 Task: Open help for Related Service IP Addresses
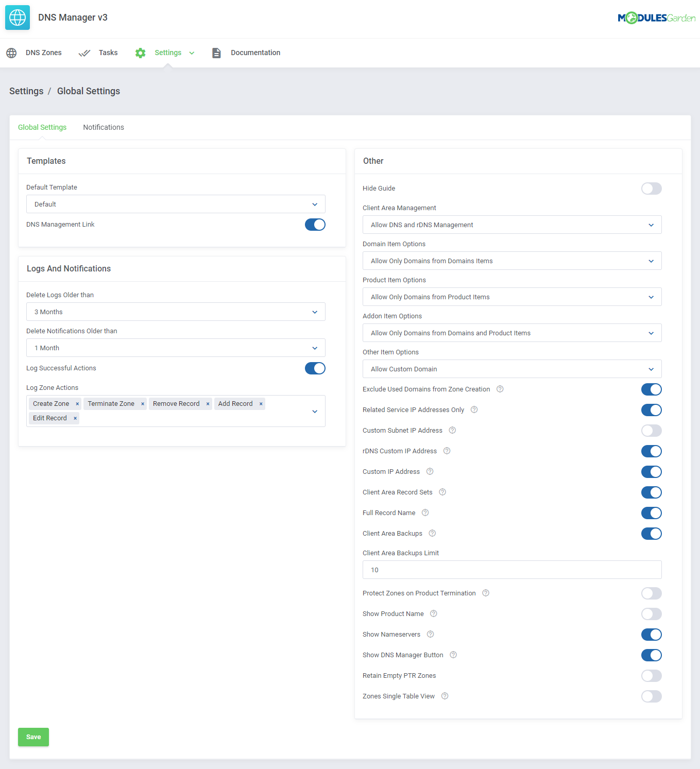point(474,409)
